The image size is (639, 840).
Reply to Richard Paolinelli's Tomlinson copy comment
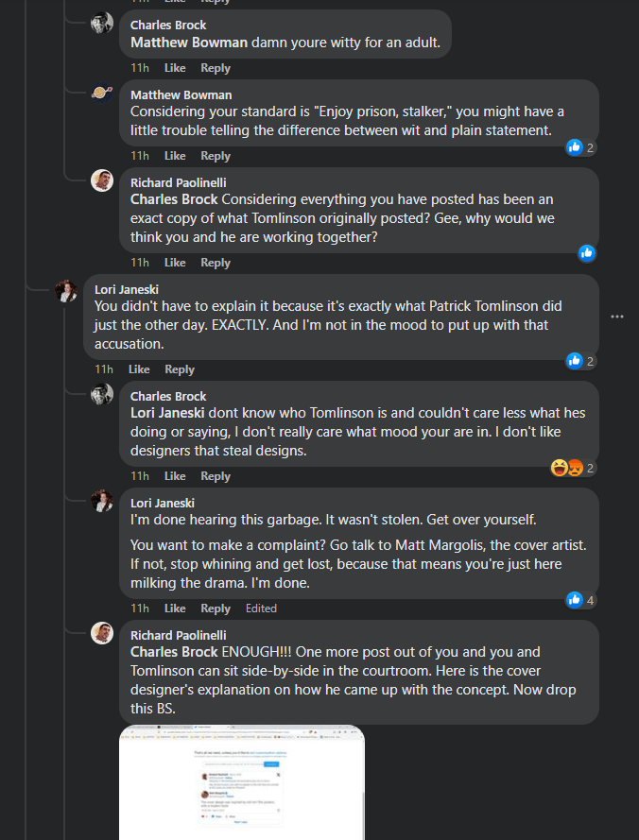pyautogui.click(x=216, y=263)
